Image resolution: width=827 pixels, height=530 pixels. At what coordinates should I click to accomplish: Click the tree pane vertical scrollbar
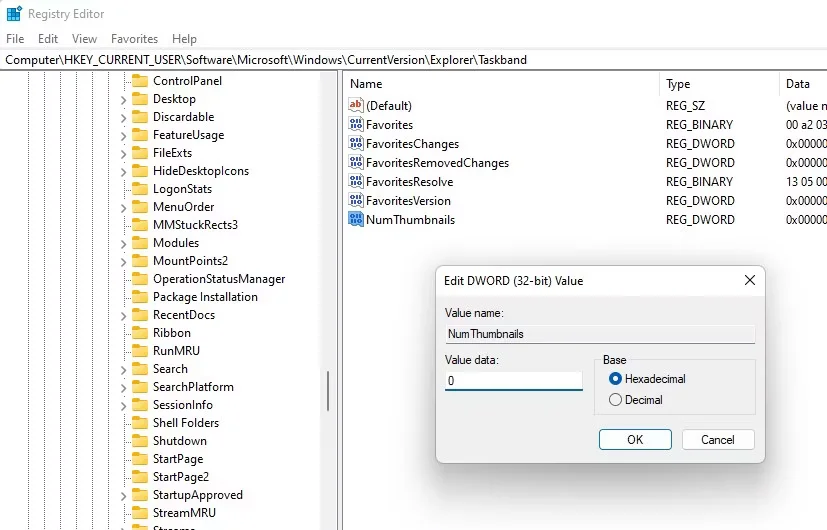click(328, 391)
